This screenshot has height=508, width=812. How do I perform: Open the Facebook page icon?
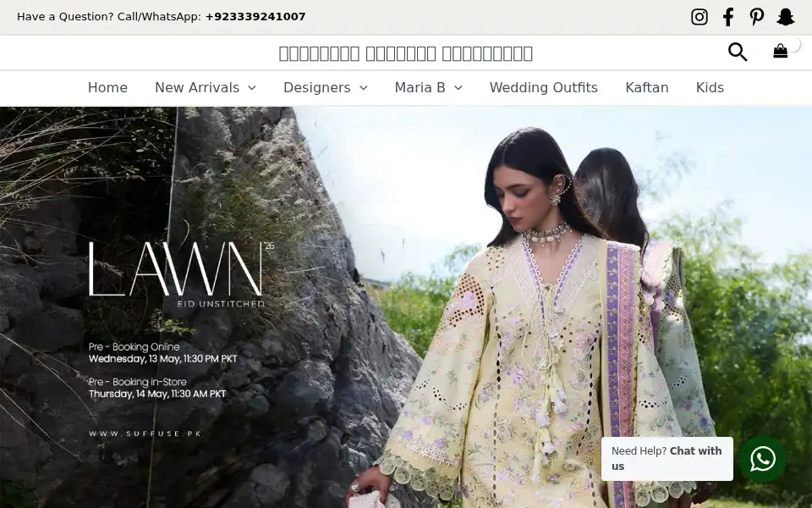[x=728, y=17]
